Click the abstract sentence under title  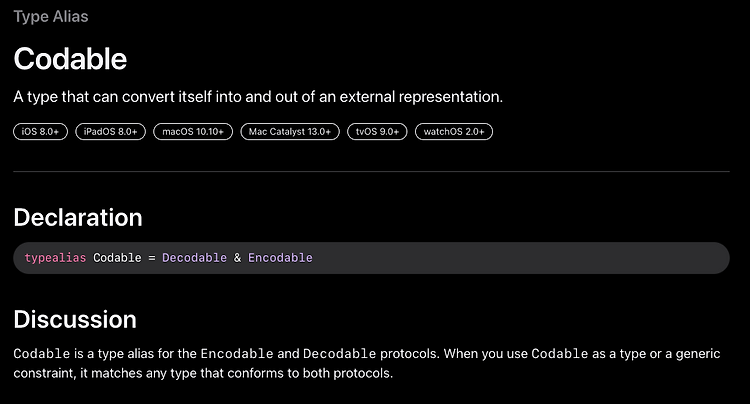[x=258, y=97]
